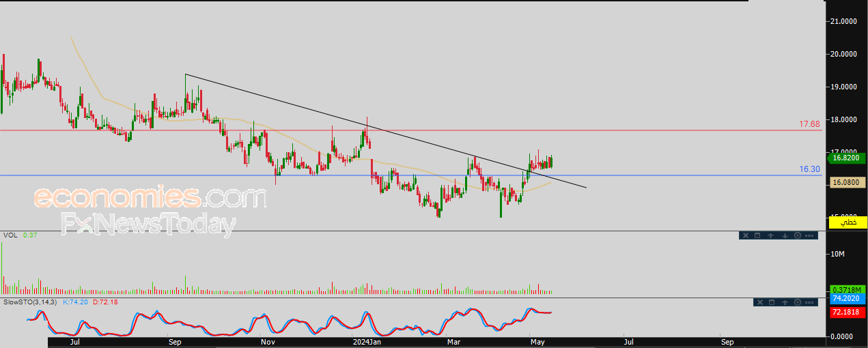This screenshot has height=348, width=868.
Task: Click the blue 74.2020 stochastic tag
Action: pyautogui.click(x=848, y=299)
